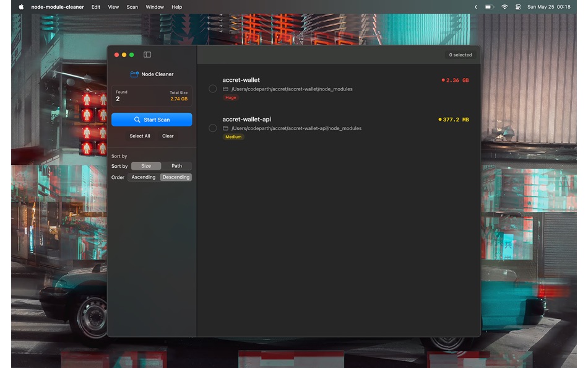The height and width of the screenshot is (368, 588).
Task: Click the accret-wallet node_modules path
Action: click(292, 89)
